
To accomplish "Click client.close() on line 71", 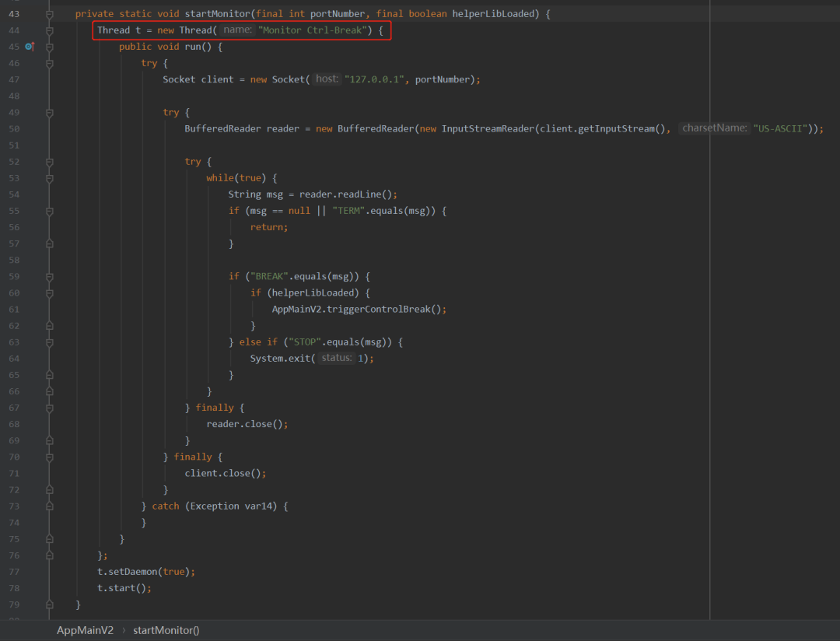I will click(x=225, y=473).
